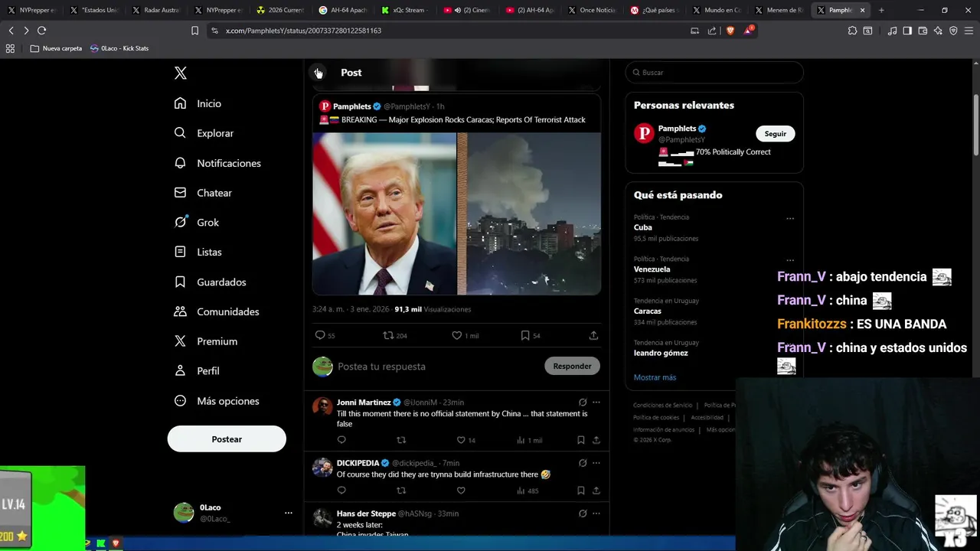Bookmark DICKIPEDIA's comment
The width and height of the screenshot is (980, 551).
coord(580,491)
